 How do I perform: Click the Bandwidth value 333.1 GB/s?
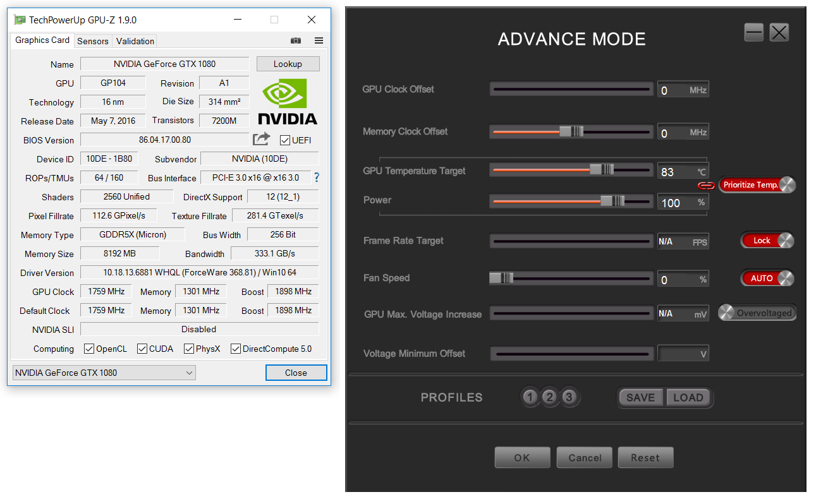[x=275, y=253]
